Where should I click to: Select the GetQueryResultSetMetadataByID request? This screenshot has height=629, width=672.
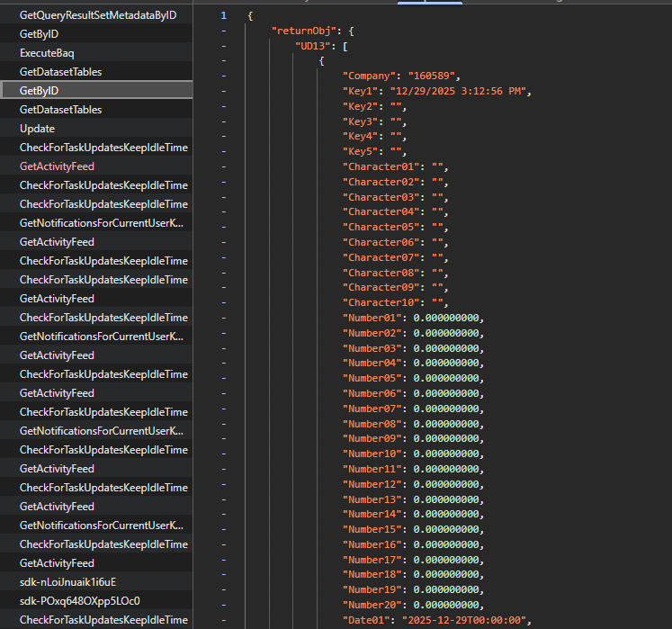(98, 14)
